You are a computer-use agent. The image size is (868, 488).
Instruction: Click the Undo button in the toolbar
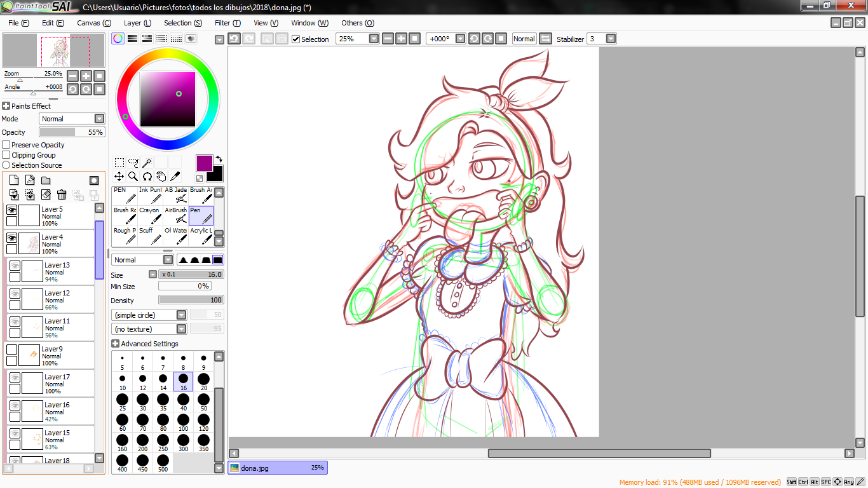coord(234,39)
